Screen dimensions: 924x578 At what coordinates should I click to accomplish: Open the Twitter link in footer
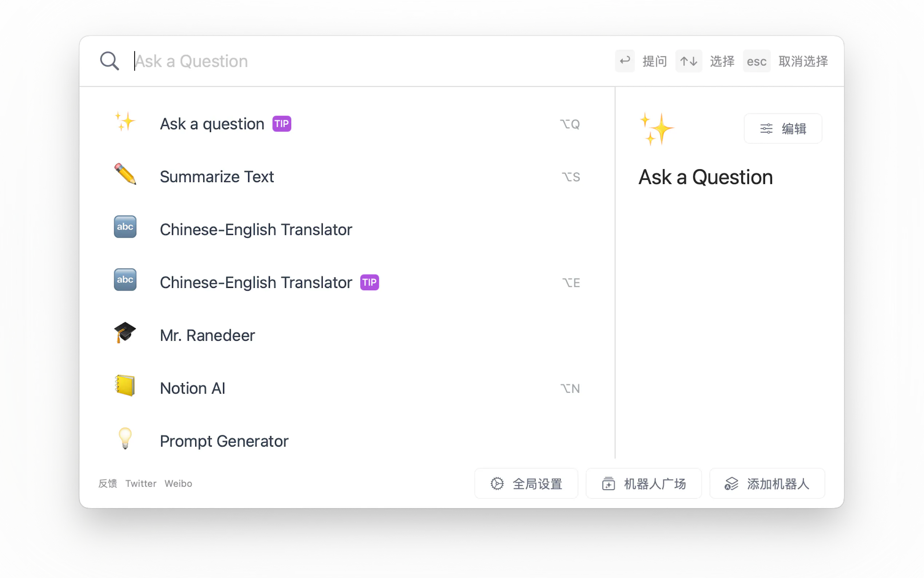(141, 484)
